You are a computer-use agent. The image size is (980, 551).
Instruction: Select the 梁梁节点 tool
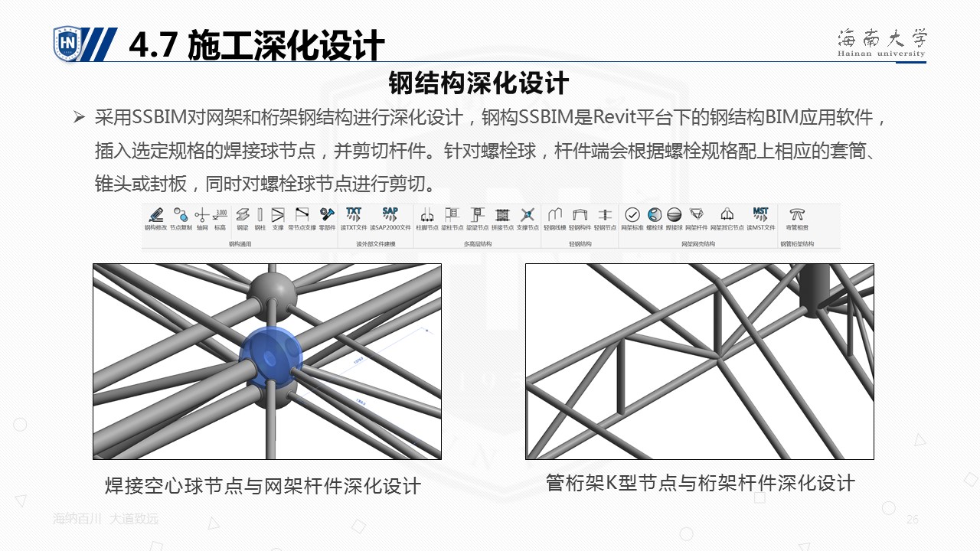coord(478,219)
